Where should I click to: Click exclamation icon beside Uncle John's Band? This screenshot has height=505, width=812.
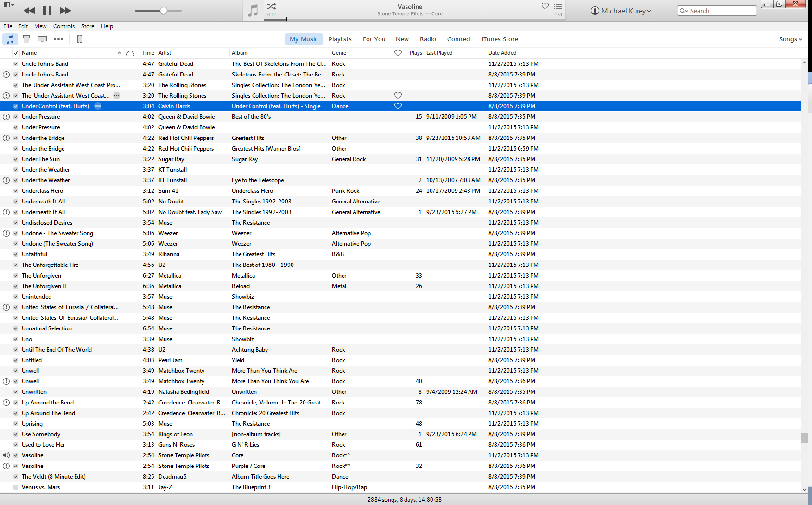(x=6, y=75)
